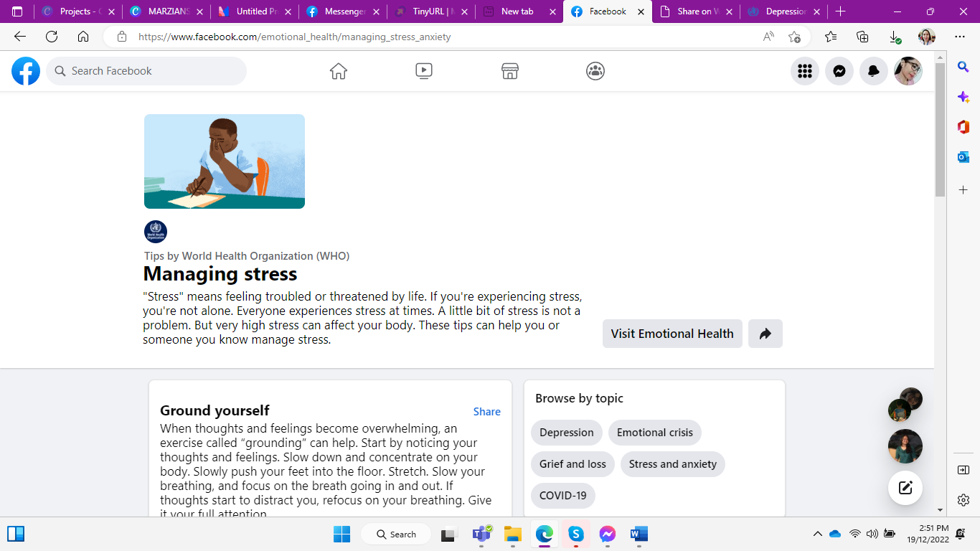
Task: Open the browser Favorites list
Action: tap(831, 37)
